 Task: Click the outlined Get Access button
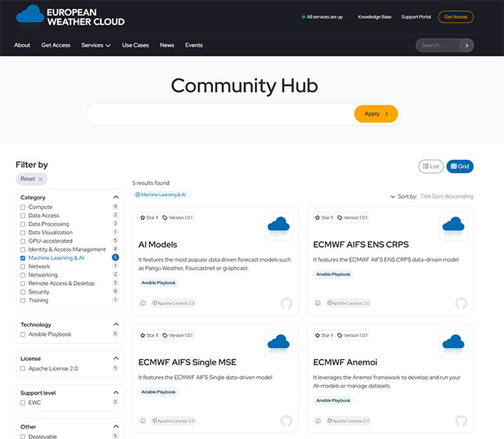pos(456,17)
